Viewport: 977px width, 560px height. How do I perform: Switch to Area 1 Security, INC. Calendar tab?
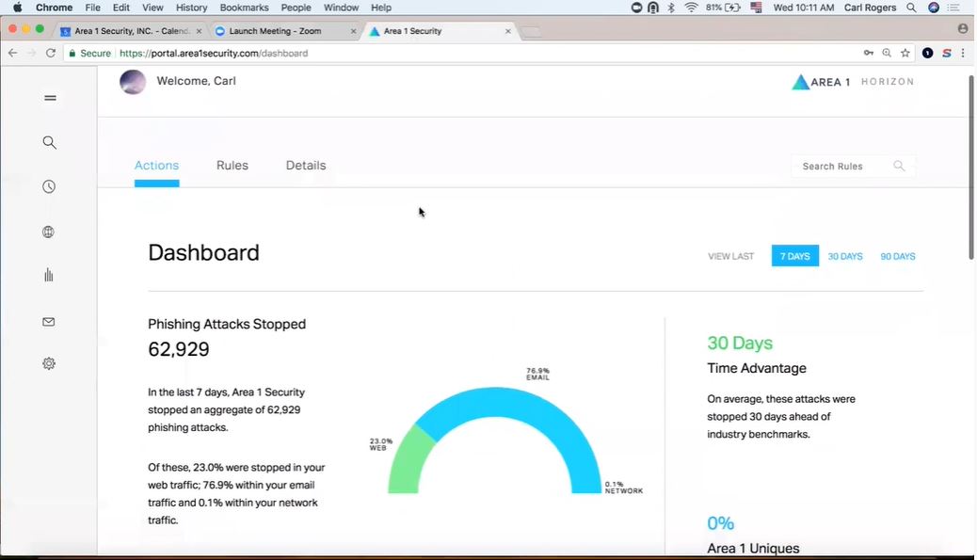pos(130,30)
